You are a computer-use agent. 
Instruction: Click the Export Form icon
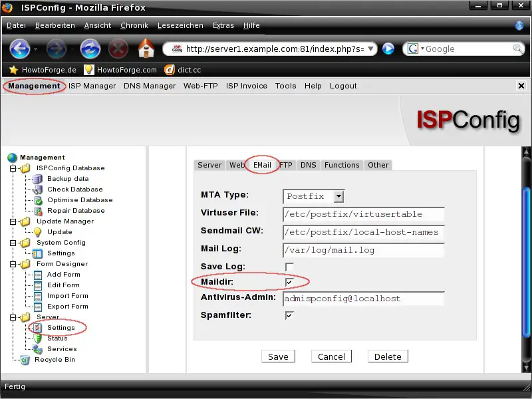click(38, 307)
